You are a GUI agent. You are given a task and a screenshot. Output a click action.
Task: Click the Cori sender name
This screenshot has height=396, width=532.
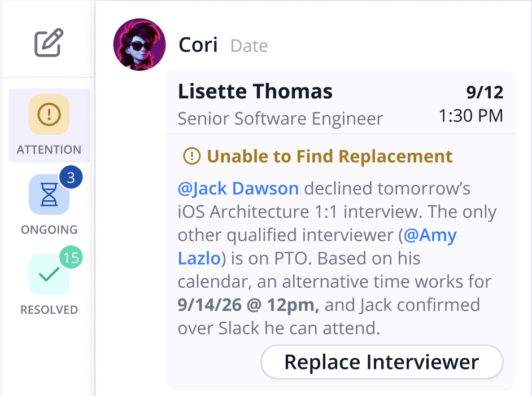198,45
